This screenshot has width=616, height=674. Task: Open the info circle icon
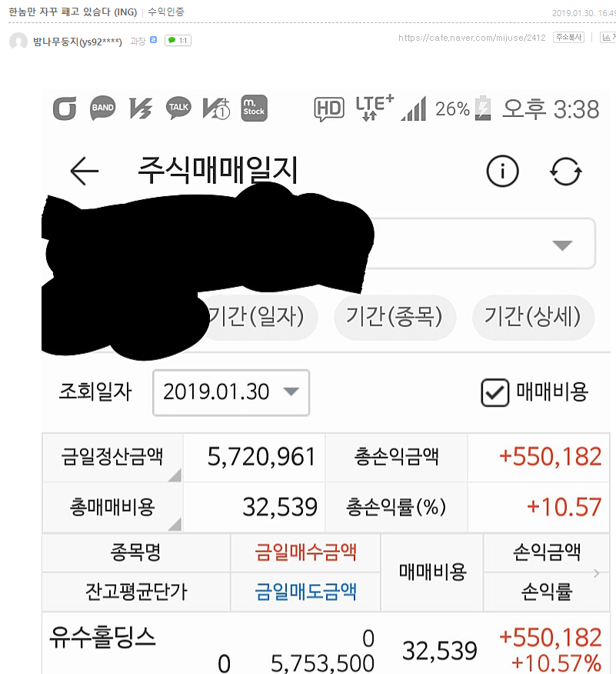(502, 171)
